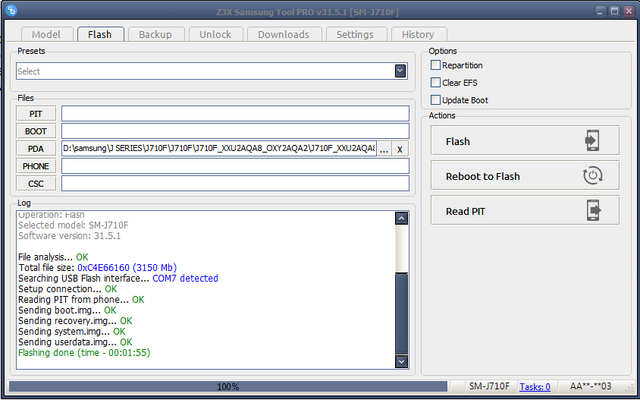Click the PHONE file path field
The height and width of the screenshot is (400, 640).
click(235, 166)
